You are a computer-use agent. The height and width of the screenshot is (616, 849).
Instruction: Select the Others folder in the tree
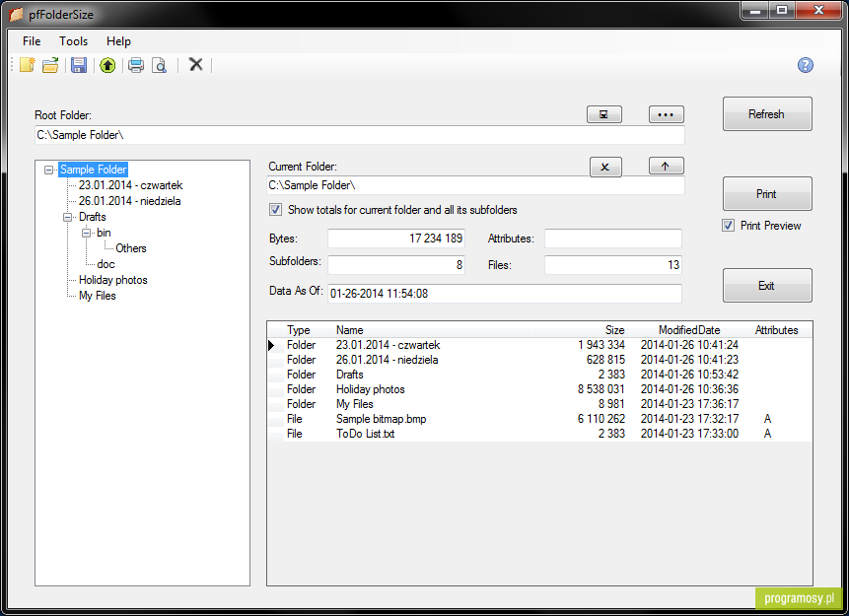point(131,248)
